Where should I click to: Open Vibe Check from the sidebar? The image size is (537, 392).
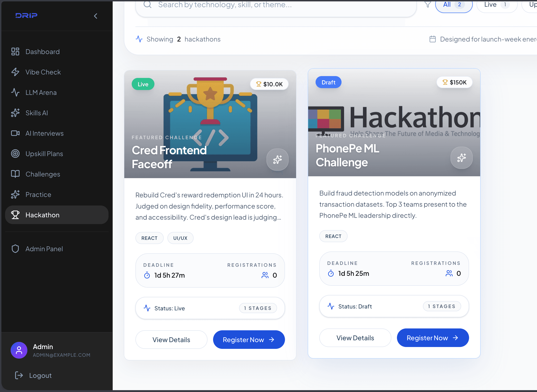coord(57,72)
